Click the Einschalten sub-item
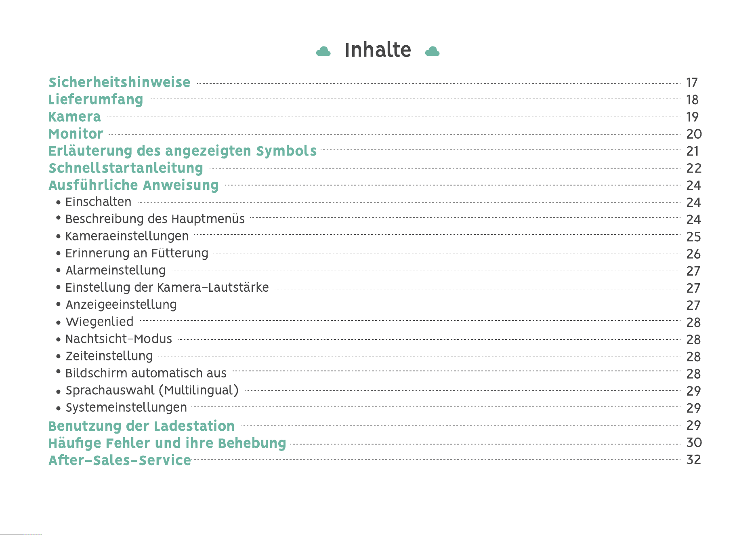 pos(99,202)
